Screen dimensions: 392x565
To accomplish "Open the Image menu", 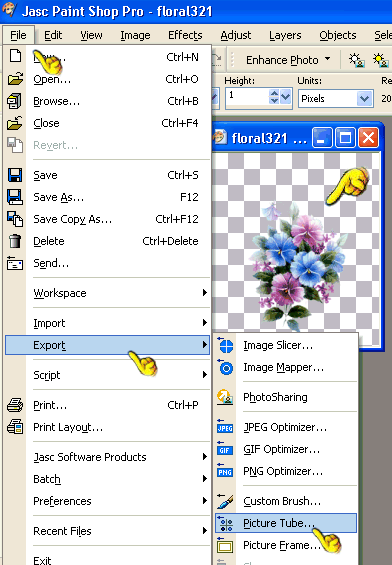I will [135, 35].
